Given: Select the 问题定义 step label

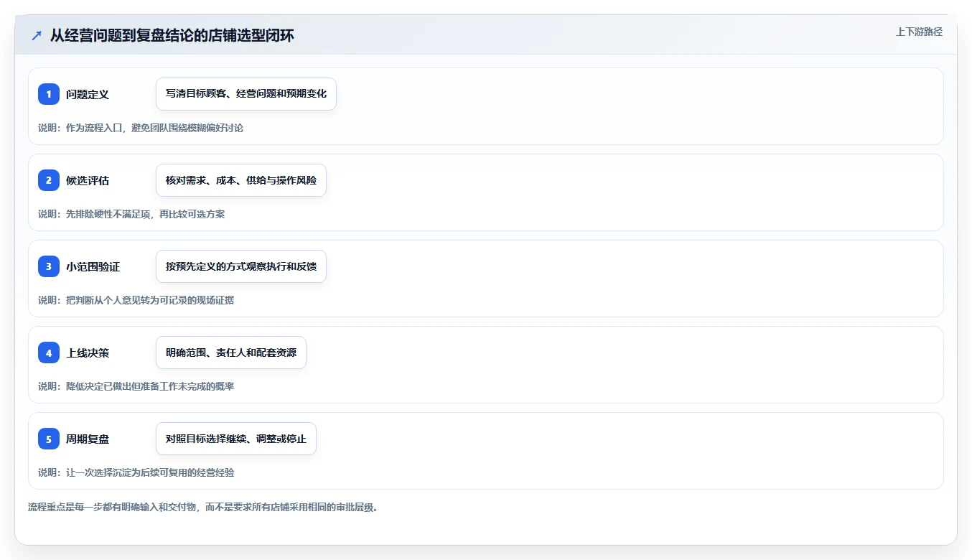Looking at the screenshot, I should [x=88, y=94].
